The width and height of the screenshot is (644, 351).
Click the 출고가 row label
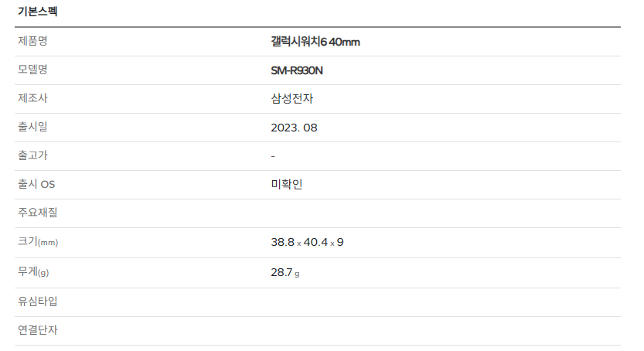[32, 155]
